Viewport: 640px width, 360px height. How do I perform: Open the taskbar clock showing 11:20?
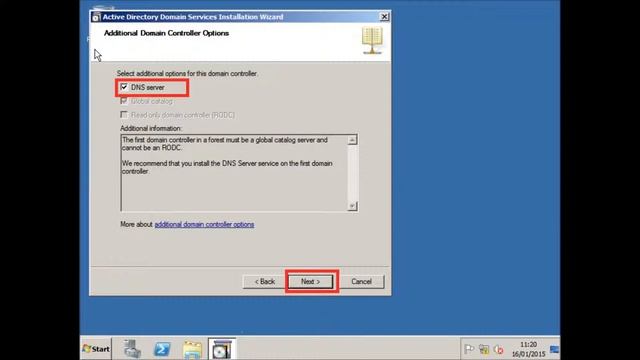pyautogui.click(x=528, y=349)
